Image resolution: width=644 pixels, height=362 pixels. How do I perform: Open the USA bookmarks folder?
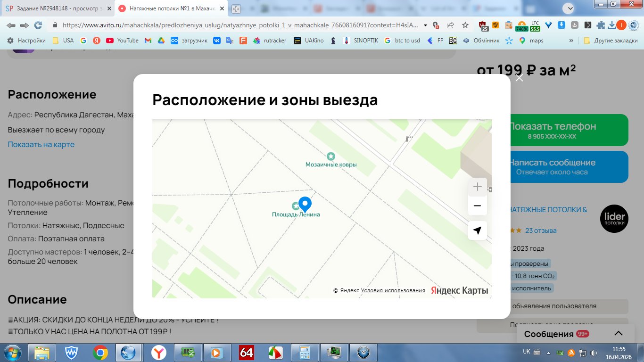[x=63, y=41]
